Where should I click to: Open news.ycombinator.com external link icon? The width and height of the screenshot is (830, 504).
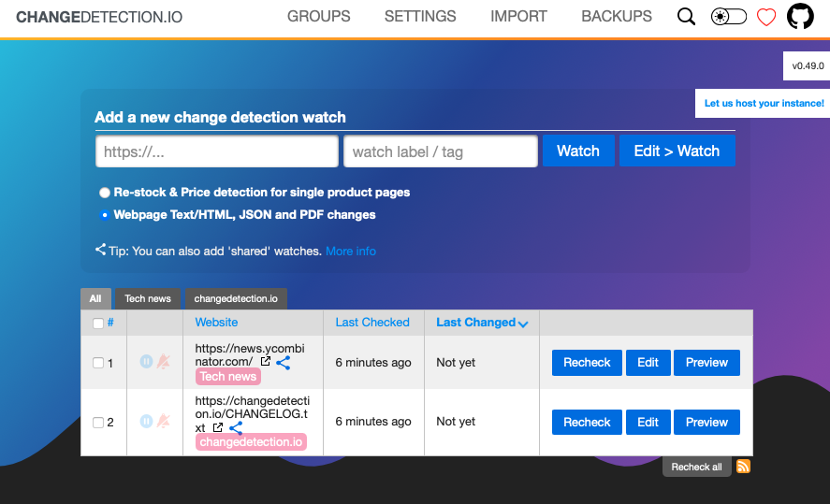[x=265, y=361]
